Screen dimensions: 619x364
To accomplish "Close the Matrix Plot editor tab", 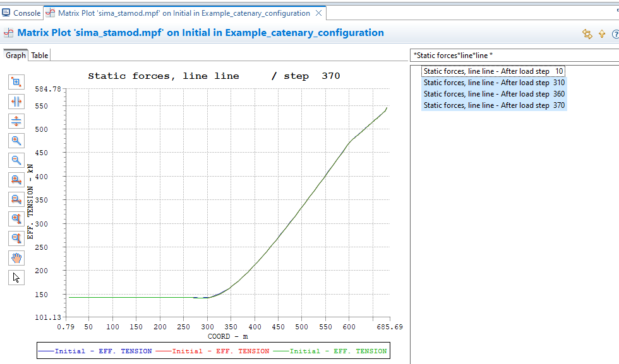I will click(x=319, y=13).
